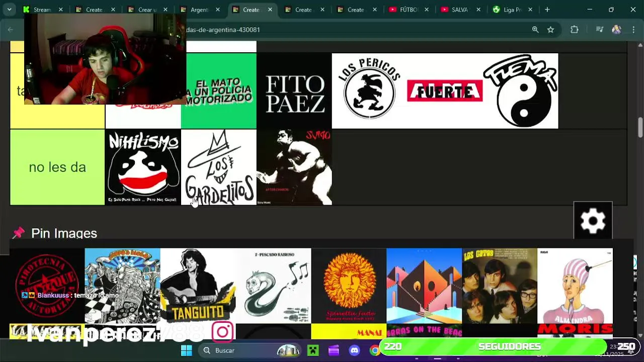Open the page zoom magnifier icon
This screenshot has height=362, width=644.
click(x=535, y=30)
